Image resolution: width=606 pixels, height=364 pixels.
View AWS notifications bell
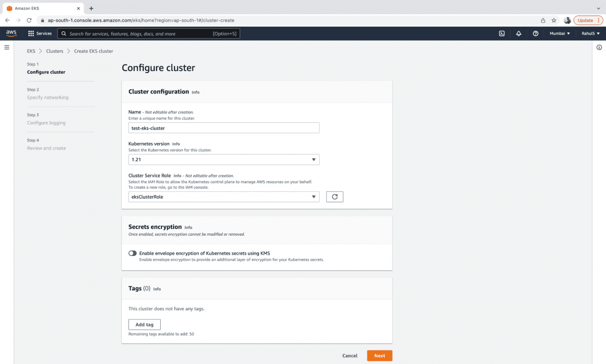click(x=518, y=34)
